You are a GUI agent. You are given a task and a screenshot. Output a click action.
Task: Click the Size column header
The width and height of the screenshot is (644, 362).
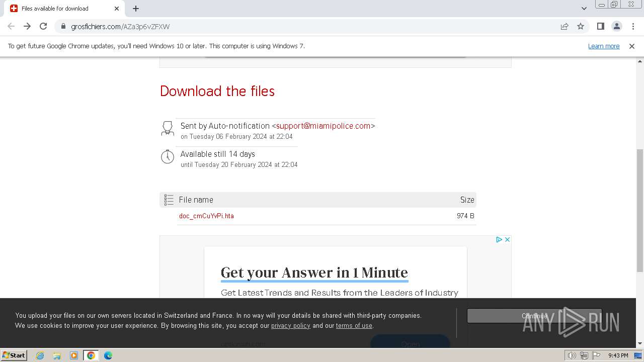(467, 200)
